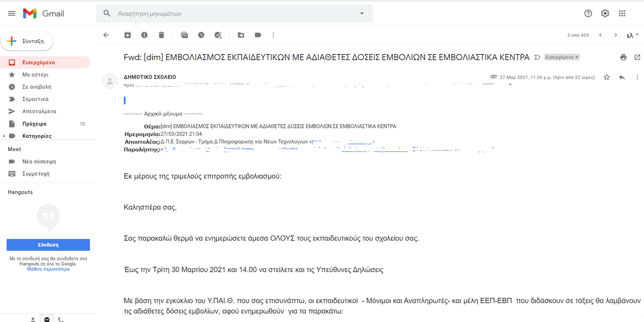
Task: Click Μάθετε περισσότερα link
Action: pyautogui.click(x=48, y=269)
